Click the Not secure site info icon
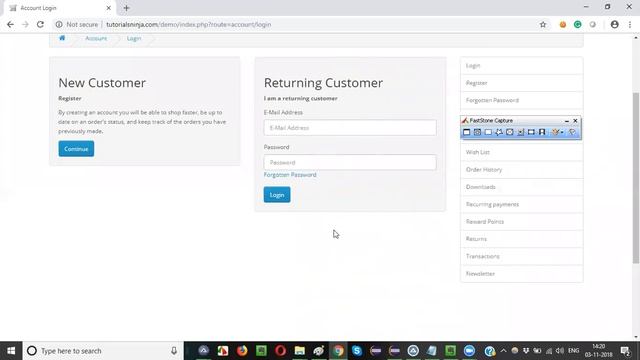Image resolution: width=640 pixels, height=360 pixels. [59, 24]
